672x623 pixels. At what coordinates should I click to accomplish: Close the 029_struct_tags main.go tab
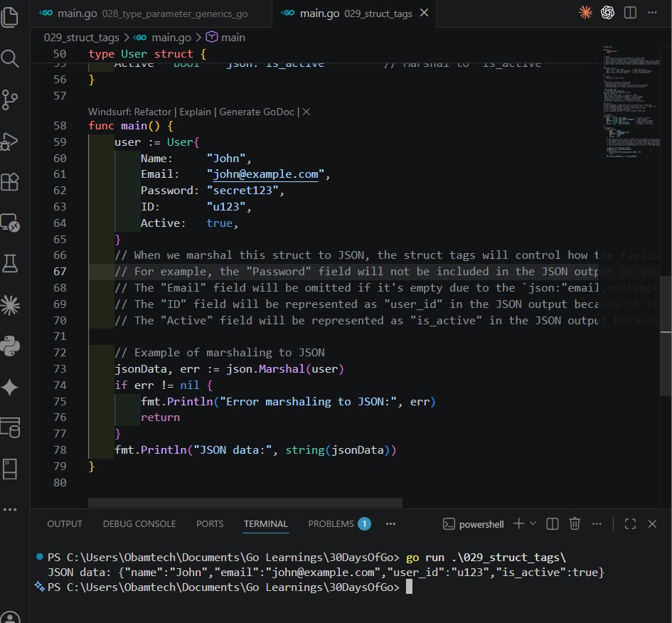click(x=425, y=13)
